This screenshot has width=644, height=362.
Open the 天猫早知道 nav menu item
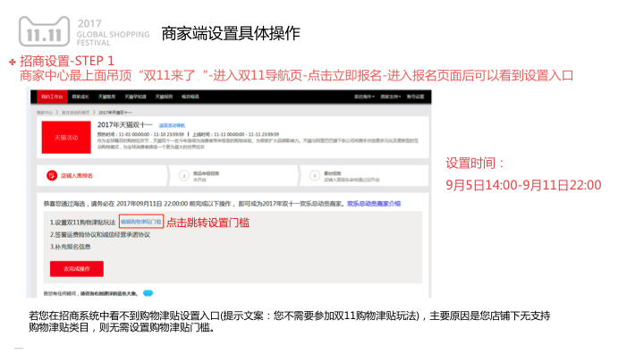[136, 97]
